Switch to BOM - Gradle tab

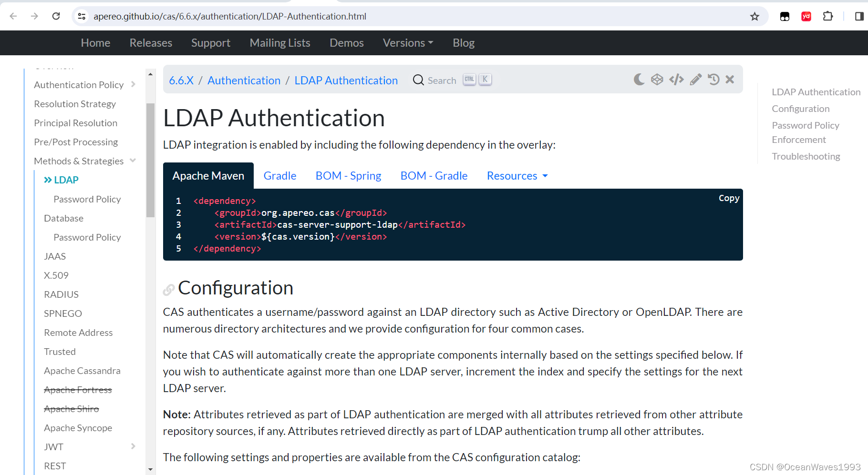pyautogui.click(x=434, y=176)
